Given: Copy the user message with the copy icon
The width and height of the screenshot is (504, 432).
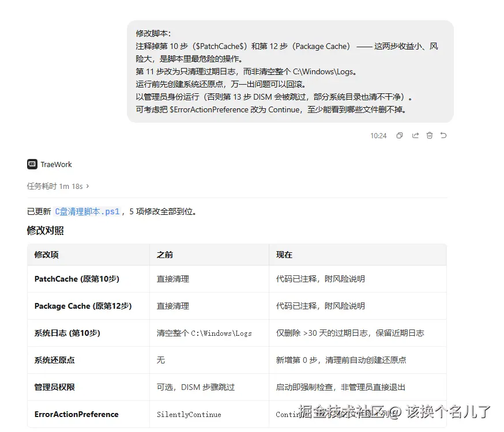Looking at the screenshot, I should 399,135.
